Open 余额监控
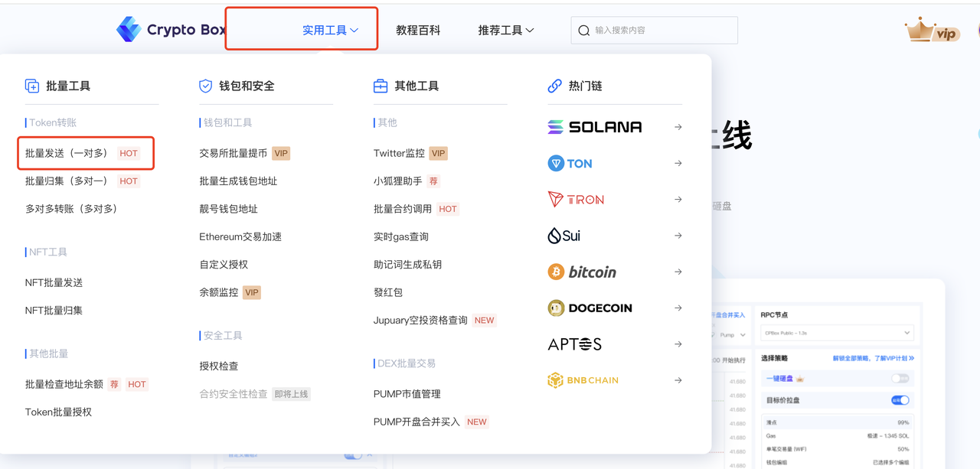The height and width of the screenshot is (469, 980). tap(218, 292)
